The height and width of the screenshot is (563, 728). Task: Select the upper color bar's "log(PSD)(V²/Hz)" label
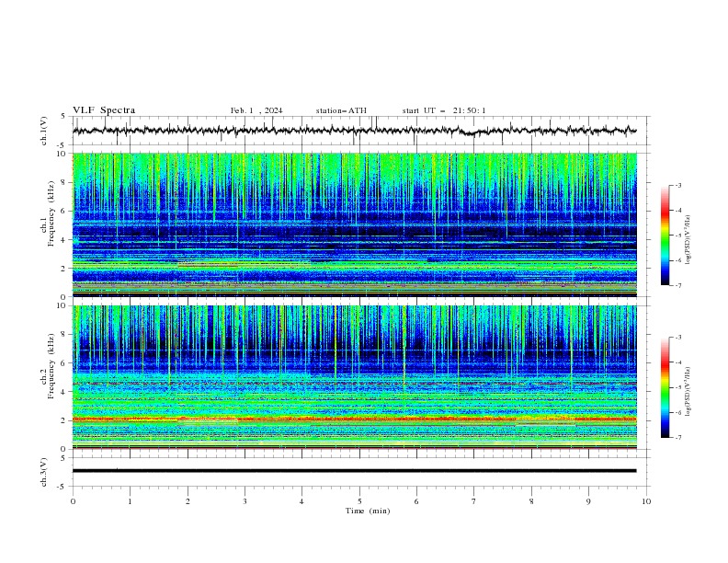(x=688, y=240)
